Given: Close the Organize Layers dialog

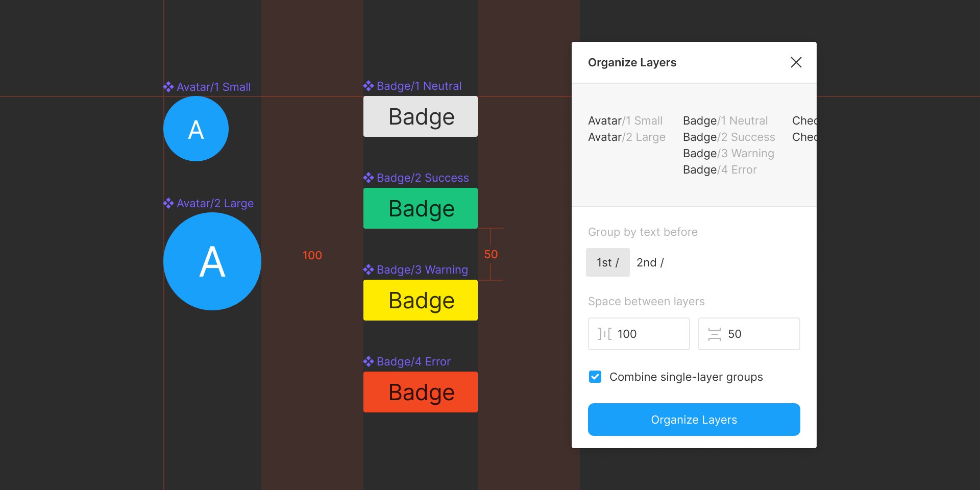Looking at the screenshot, I should coord(796,62).
